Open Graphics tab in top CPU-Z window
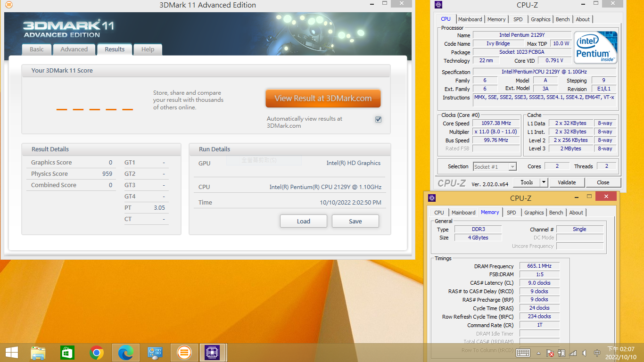The height and width of the screenshot is (362, 644). pos(540,19)
